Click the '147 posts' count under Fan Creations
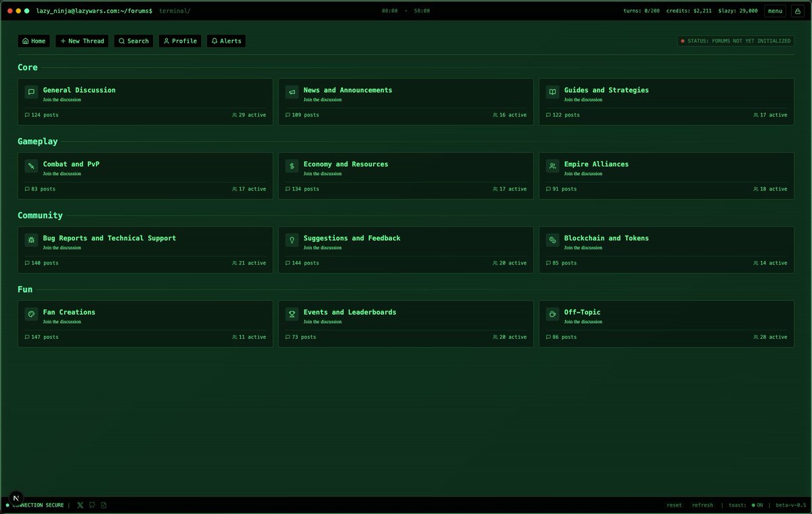Image resolution: width=812 pixels, height=514 pixels. point(41,337)
